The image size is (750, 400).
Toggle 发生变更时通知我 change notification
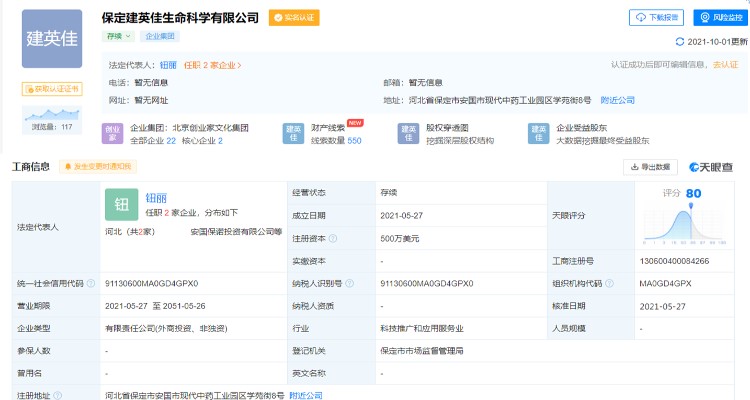(x=95, y=167)
